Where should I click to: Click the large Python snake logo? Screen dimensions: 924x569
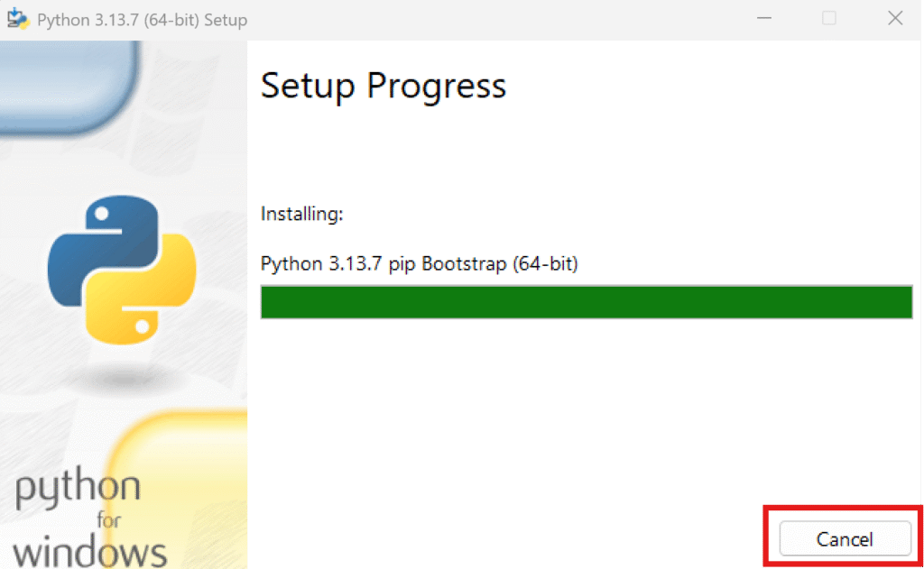122,270
